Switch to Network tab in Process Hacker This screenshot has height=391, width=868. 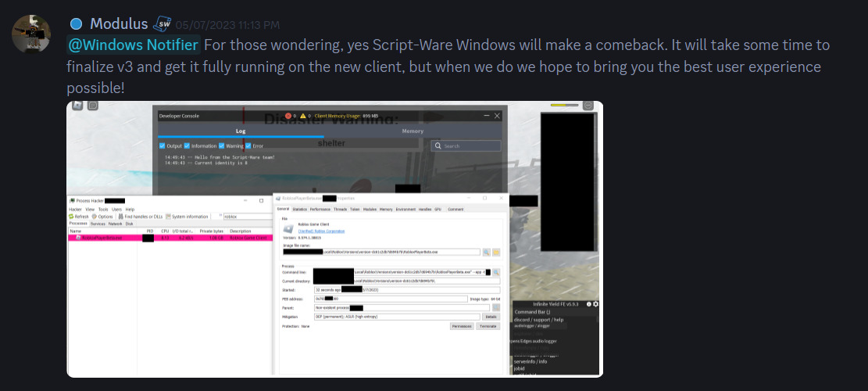click(x=115, y=224)
